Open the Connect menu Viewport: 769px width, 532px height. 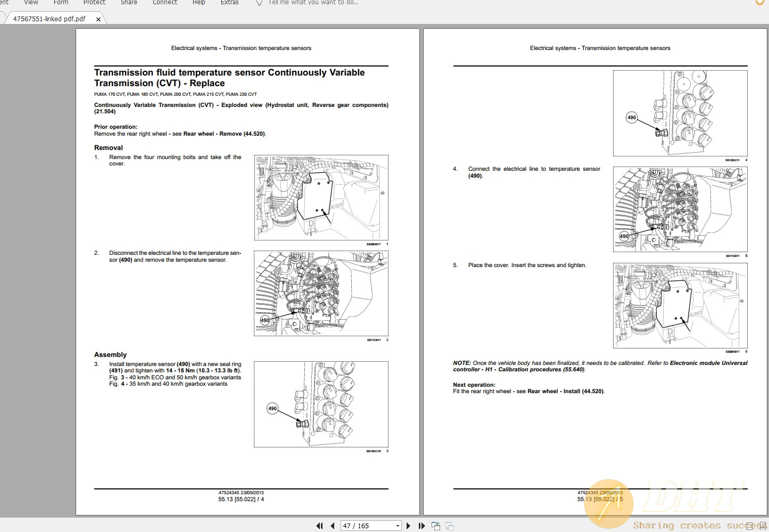tap(164, 3)
